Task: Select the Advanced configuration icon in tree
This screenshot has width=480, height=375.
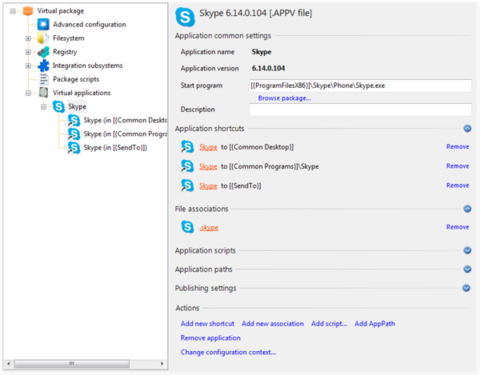Action: coord(43,24)
